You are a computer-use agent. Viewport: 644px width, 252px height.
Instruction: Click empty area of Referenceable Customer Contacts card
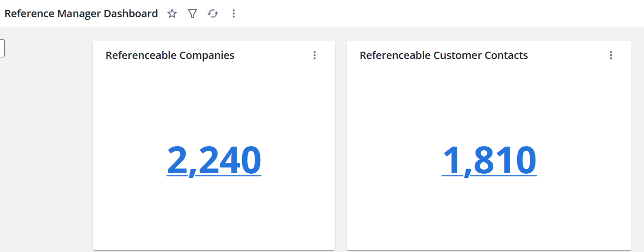(489, 214)
